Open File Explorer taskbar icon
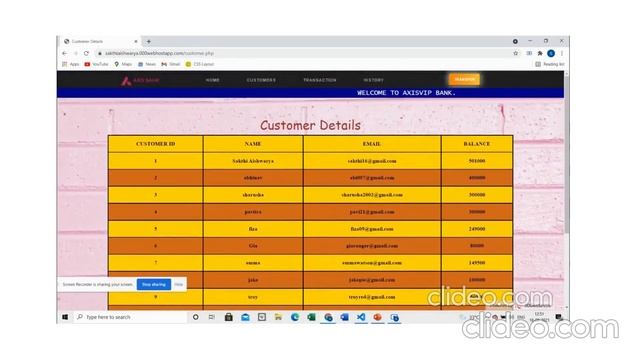The width and height of the screenshot is (640, 360). [278, 317]
